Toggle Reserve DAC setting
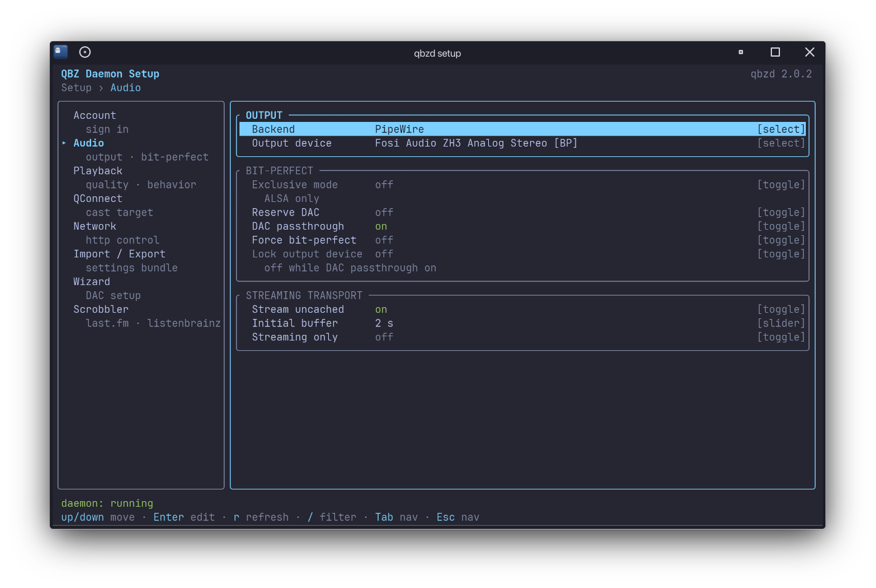The height and width of the screenshot is (588, 876). [x=781, y=212]
